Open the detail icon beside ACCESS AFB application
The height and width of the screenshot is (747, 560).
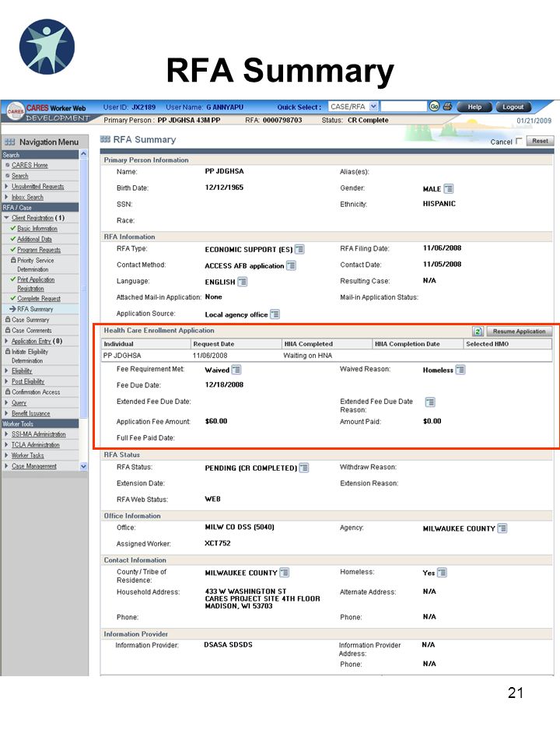pyautogui.click(x=290, y=265)
